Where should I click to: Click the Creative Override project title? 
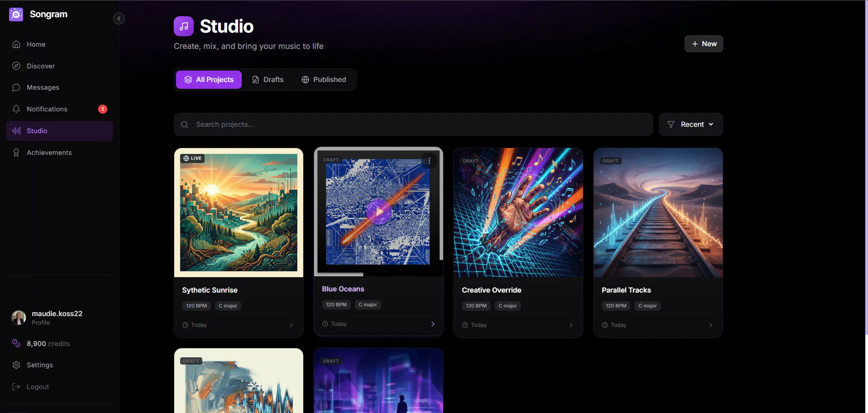[x=491, y=290]
